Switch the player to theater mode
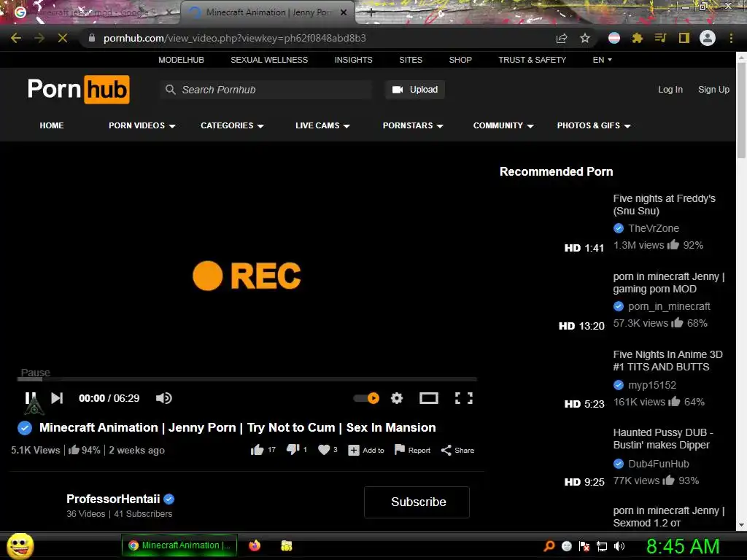This screenshot has height=560, width=747. point(429,398)
